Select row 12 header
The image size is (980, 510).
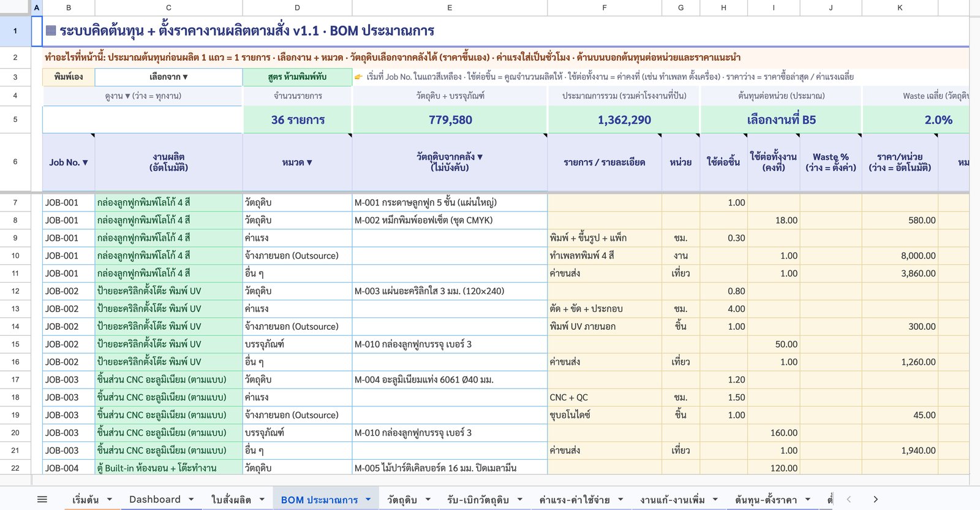[15, 291]
